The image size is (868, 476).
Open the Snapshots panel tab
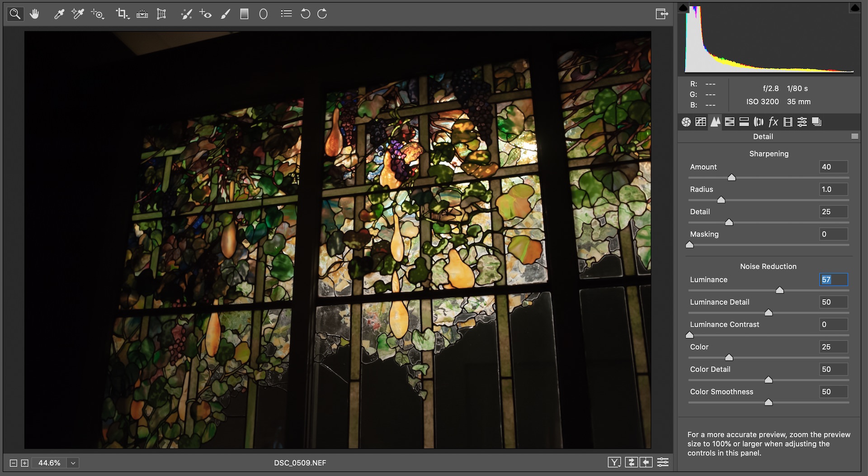click(x=816, y=122)
